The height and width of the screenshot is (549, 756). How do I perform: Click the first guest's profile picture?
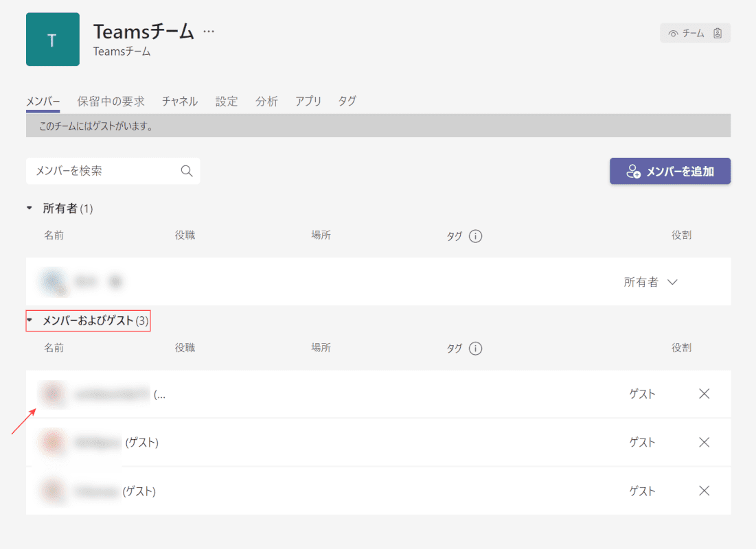click(53, 394)
